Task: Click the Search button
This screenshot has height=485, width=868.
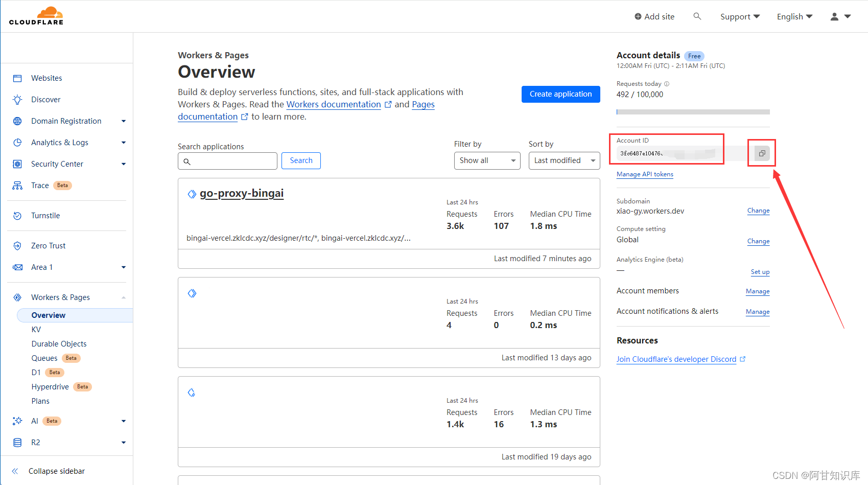Action: 301,160
